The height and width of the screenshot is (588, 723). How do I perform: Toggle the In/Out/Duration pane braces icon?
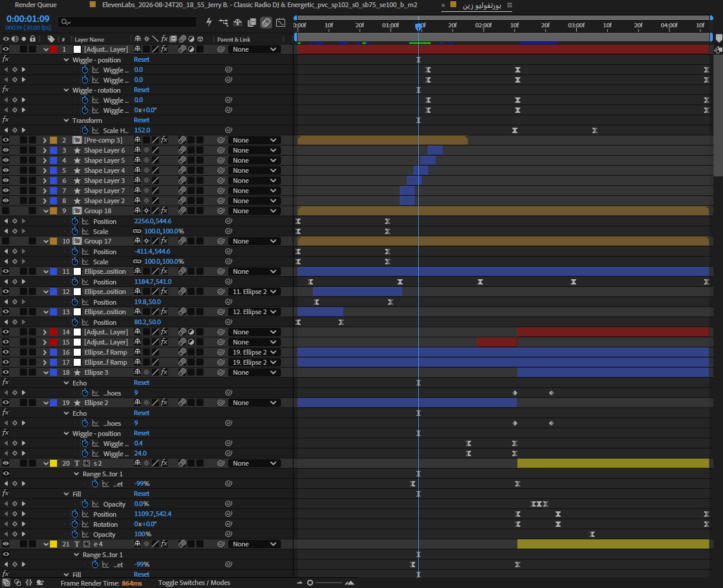29,583
